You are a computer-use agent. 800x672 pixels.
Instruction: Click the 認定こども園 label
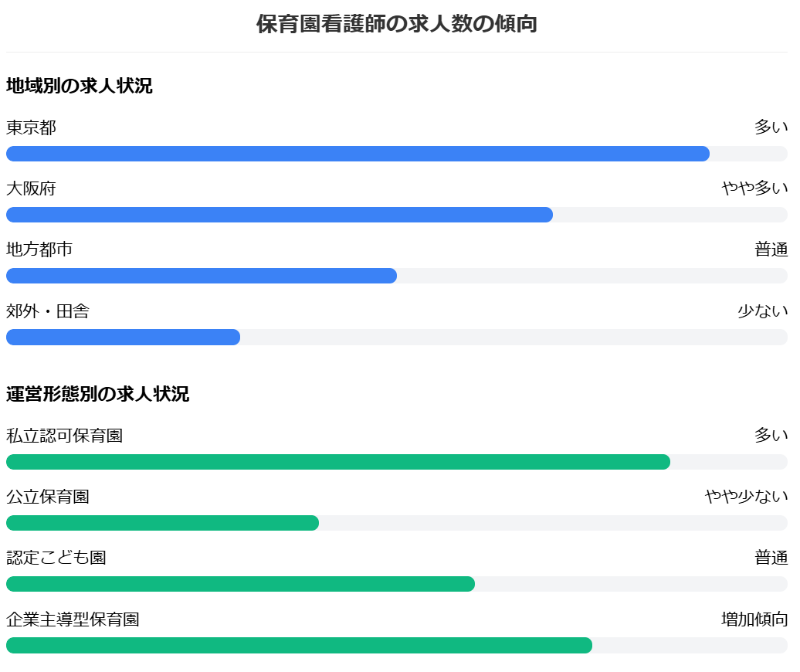click(56, 558)
